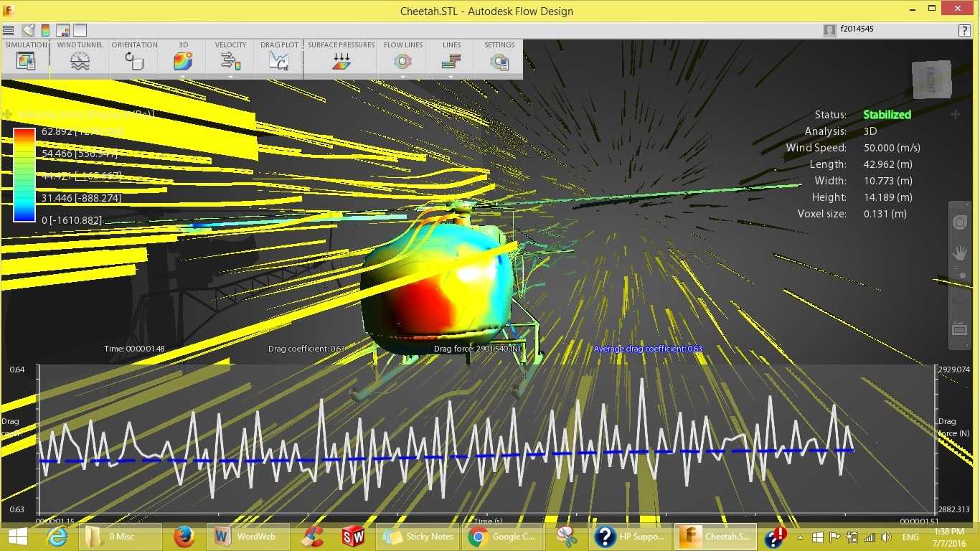
Task: Open SolidWorks from the taskbar
Action: 353,537
